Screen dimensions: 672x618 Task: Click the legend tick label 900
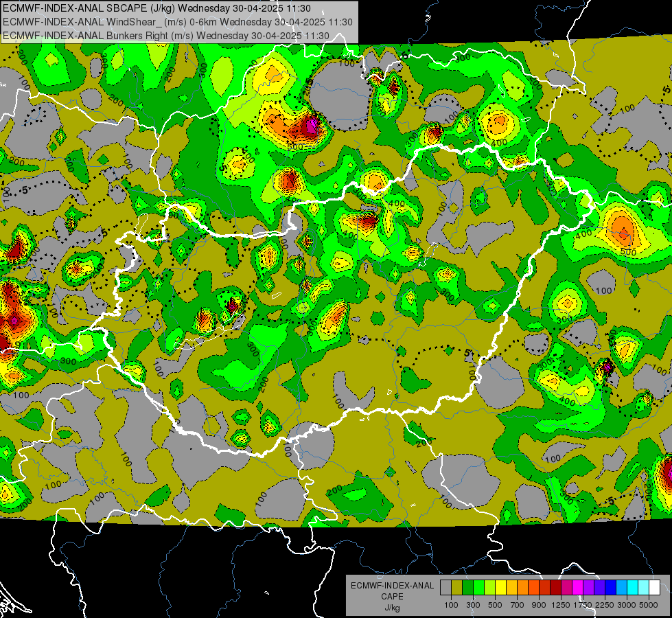(539, 605)
